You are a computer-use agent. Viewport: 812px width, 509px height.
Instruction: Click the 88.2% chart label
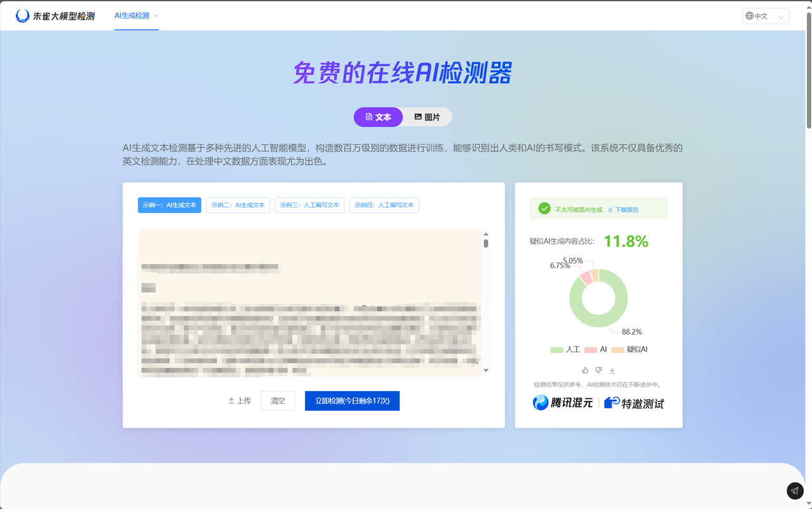click(x=632, y=332)
